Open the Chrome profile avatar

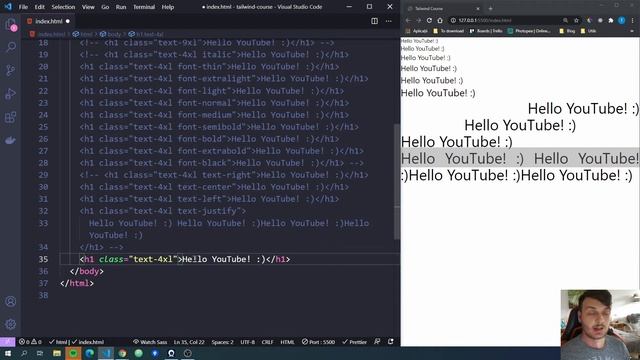point(622,20)
